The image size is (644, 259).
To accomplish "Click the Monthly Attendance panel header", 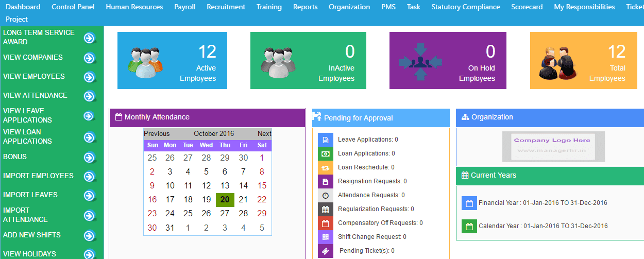I will point(207,117).
